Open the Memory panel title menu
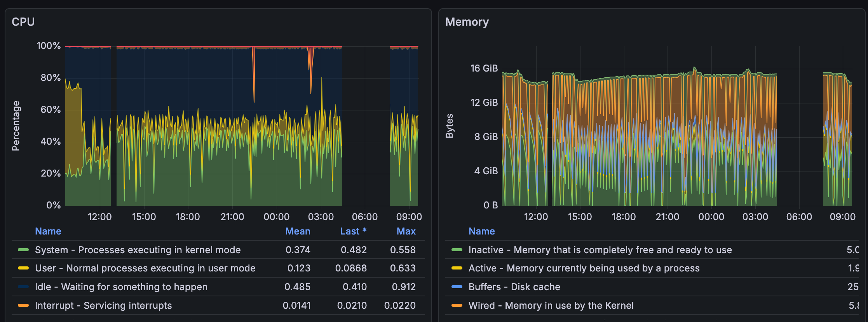 tap(467, 22)
